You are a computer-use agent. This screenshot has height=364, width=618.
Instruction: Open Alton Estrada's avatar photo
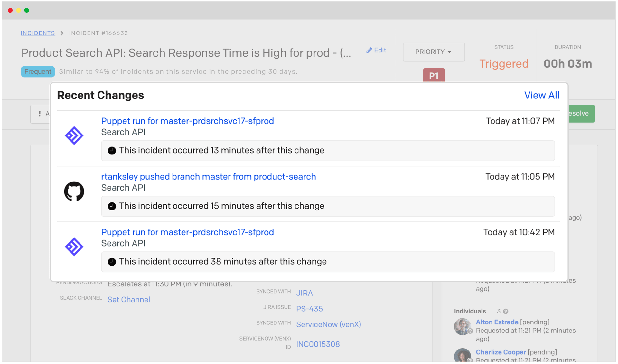[462, 326]
